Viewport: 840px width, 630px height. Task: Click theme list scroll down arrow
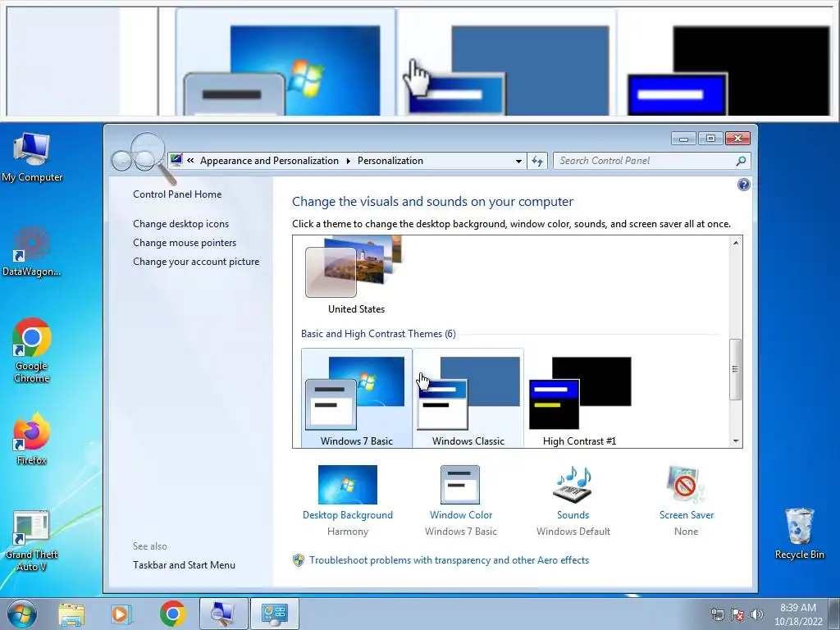[x=736, y=441]
